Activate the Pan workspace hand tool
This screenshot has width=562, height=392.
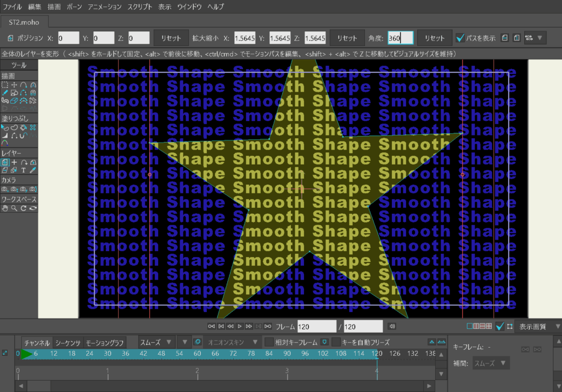coord(5,208)
